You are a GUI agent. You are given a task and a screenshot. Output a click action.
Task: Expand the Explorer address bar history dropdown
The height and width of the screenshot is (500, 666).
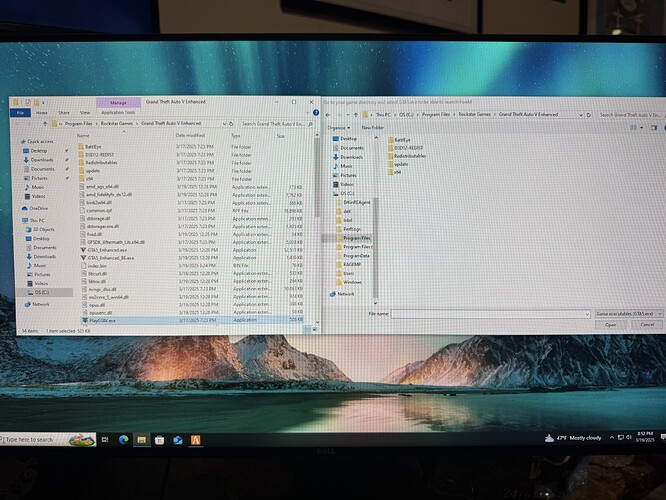tap(224, 124)
